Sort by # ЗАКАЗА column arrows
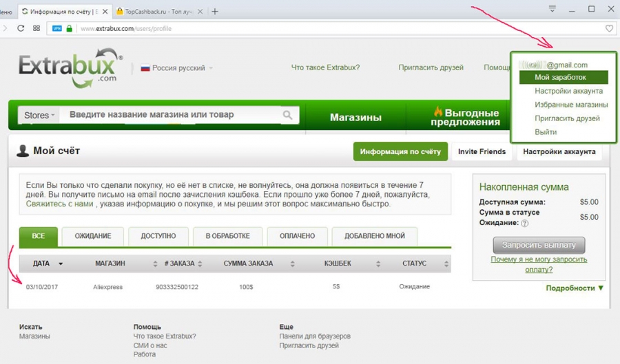The height and width of the screenshot is (364, 620). (x=200, y=264)
